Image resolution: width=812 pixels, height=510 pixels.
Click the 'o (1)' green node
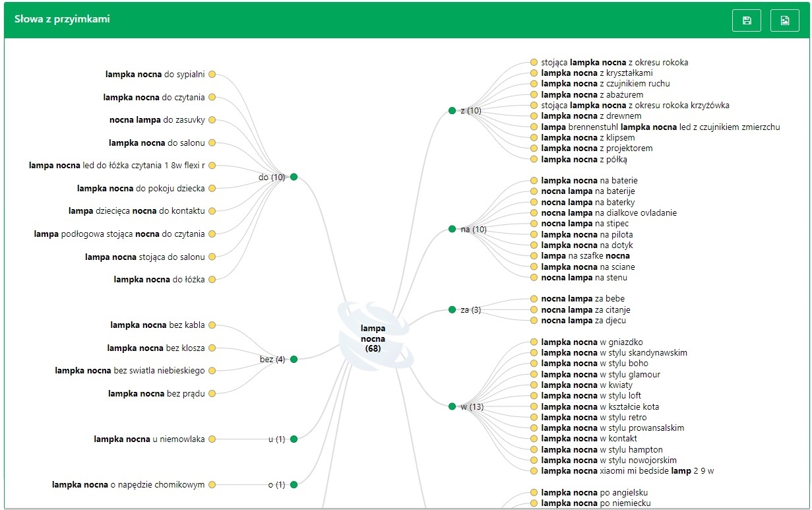tap(294, 484)
